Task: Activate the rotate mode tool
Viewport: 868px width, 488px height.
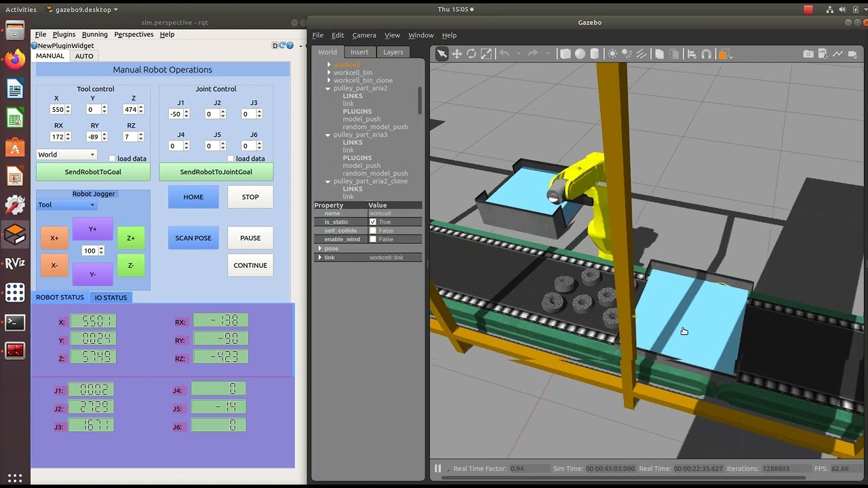Action: (471, 54)
